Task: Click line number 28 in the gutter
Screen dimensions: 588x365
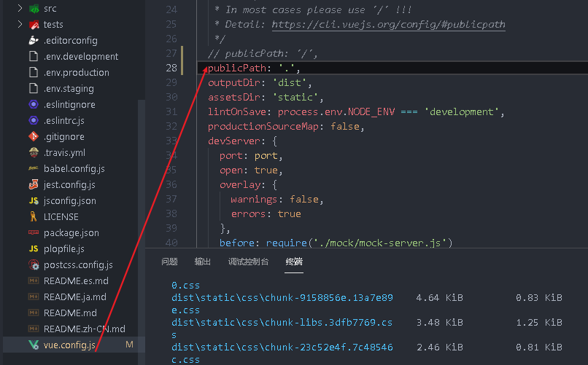Action: (171, 68)
